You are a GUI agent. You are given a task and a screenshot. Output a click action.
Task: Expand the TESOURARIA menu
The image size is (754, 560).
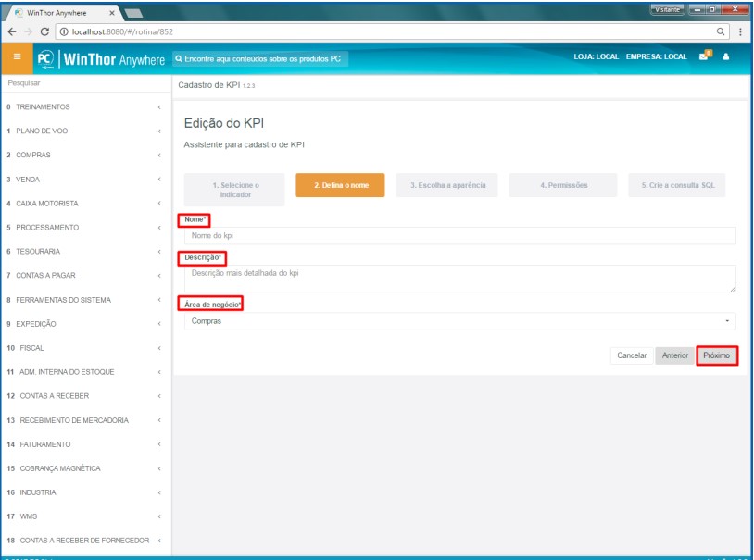click(x=84, y=252)
